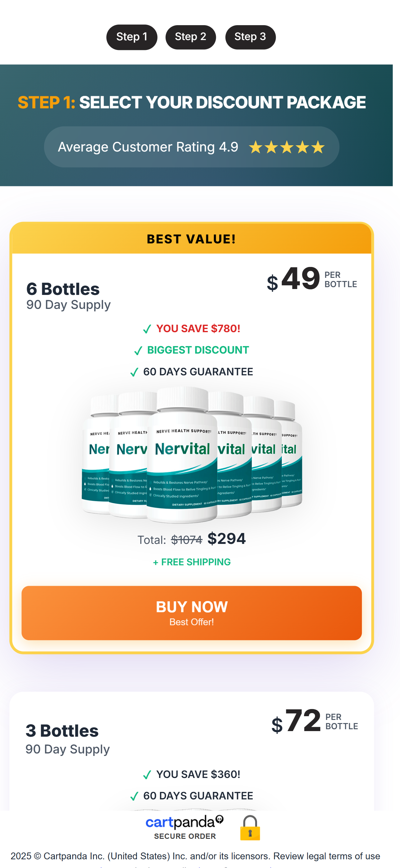Viewport: 400px width, 868px height.
Task: Click the + FREE SHIPPING label
Action: tap(192, 562)
